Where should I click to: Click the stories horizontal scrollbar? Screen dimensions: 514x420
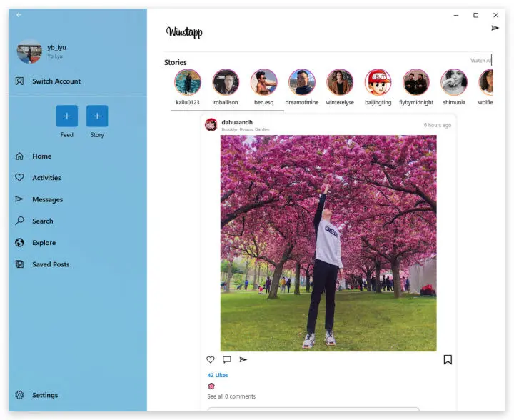coord(228,111)
